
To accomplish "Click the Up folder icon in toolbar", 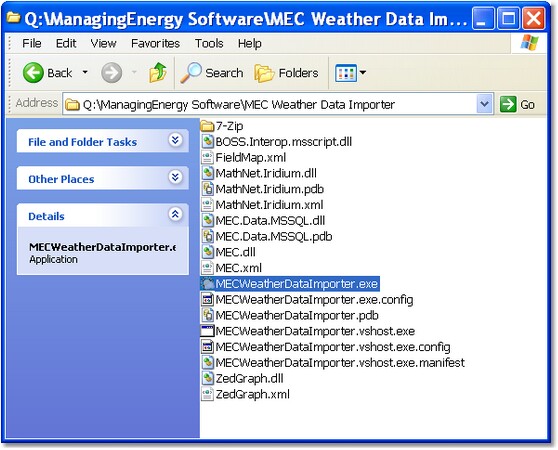I will click(x=158, y=73).
